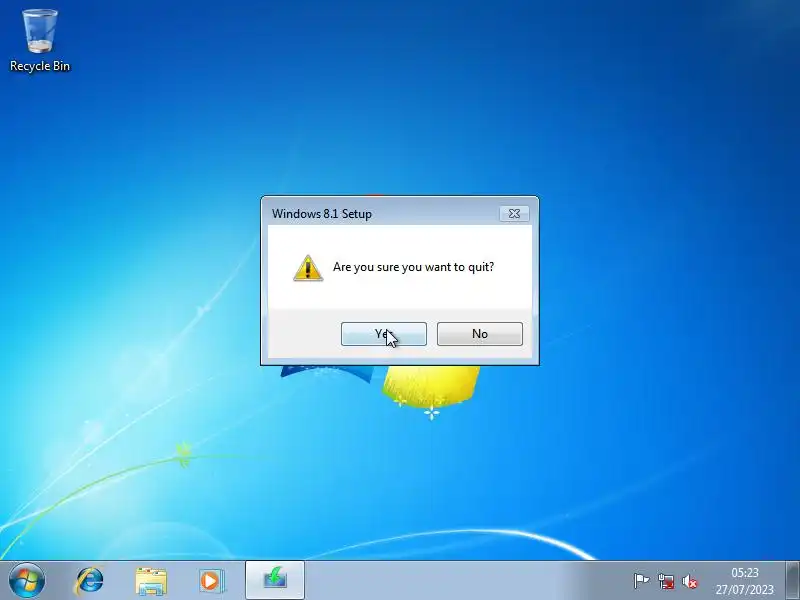The image size is (800, 600).
Task: Confirm quitting with the Yes button
Action: (384, 334)
